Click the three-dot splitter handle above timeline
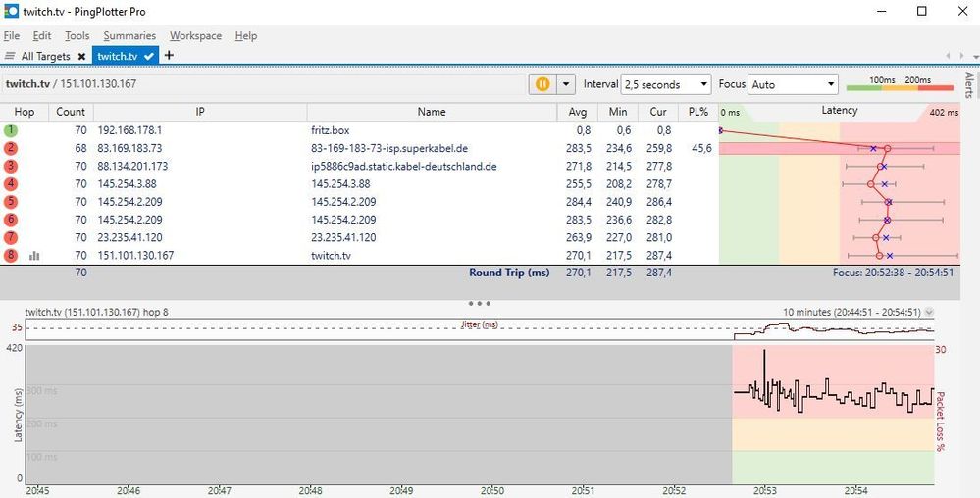Image resolution: width=980 pixels, height=498 pixels. 480,304
